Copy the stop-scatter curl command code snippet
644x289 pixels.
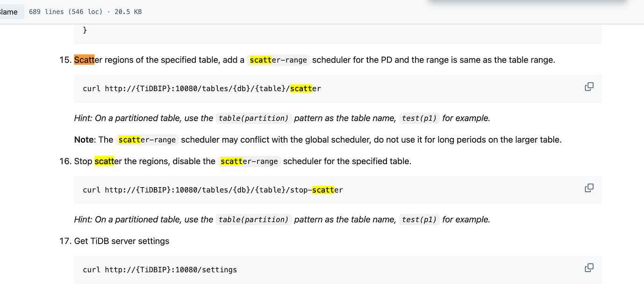(x=589, y=188)
